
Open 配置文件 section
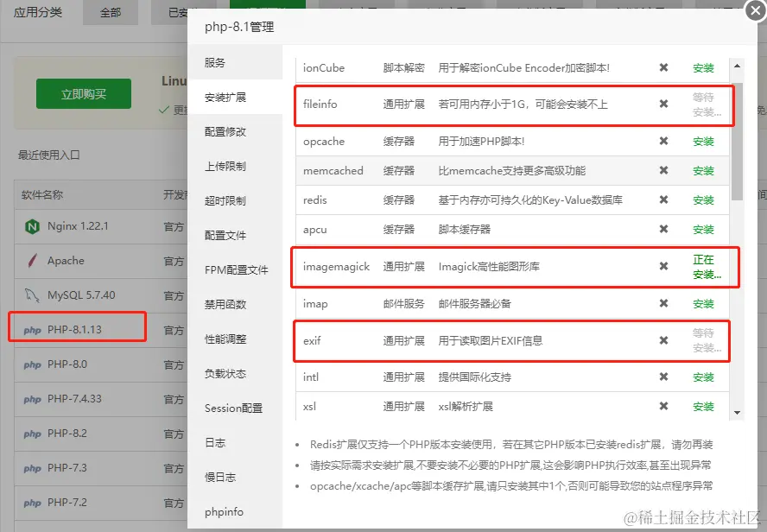tap(235, 235)
